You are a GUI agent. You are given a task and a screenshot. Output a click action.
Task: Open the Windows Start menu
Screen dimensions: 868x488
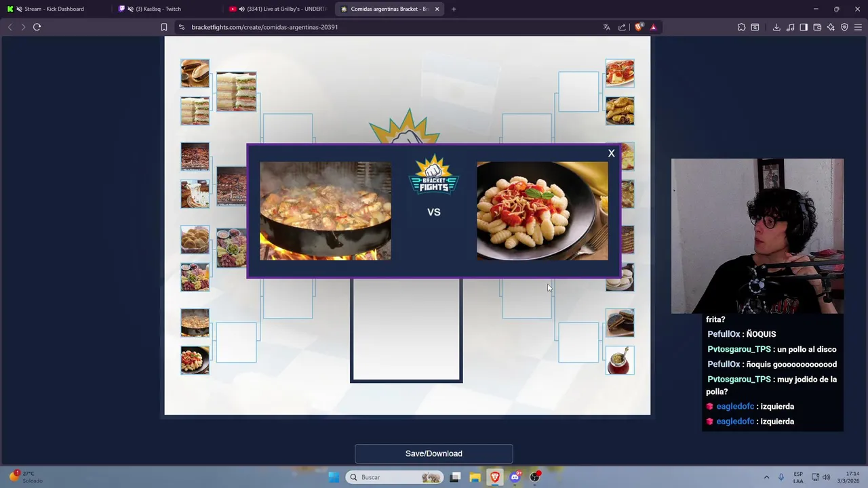(x=334, y=477)
